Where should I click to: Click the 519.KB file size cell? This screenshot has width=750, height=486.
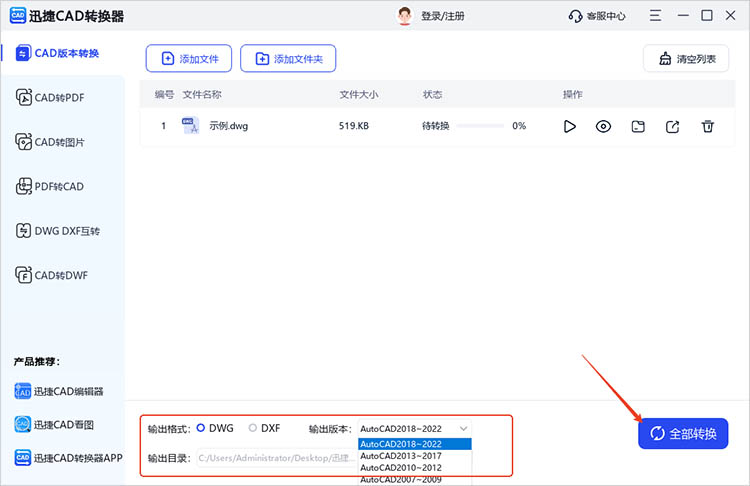[354, 126]
